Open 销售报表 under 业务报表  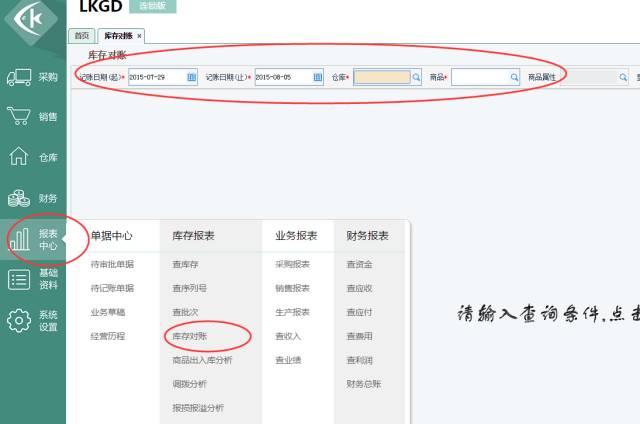(x=292, y=288)
